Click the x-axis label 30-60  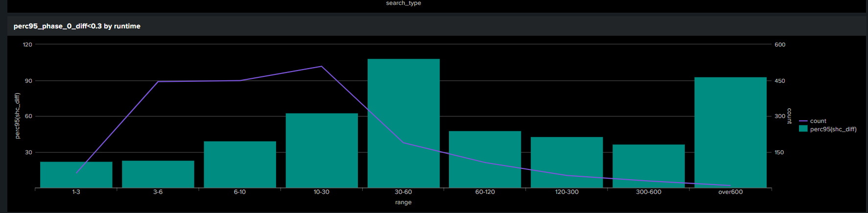coord(403,192)
